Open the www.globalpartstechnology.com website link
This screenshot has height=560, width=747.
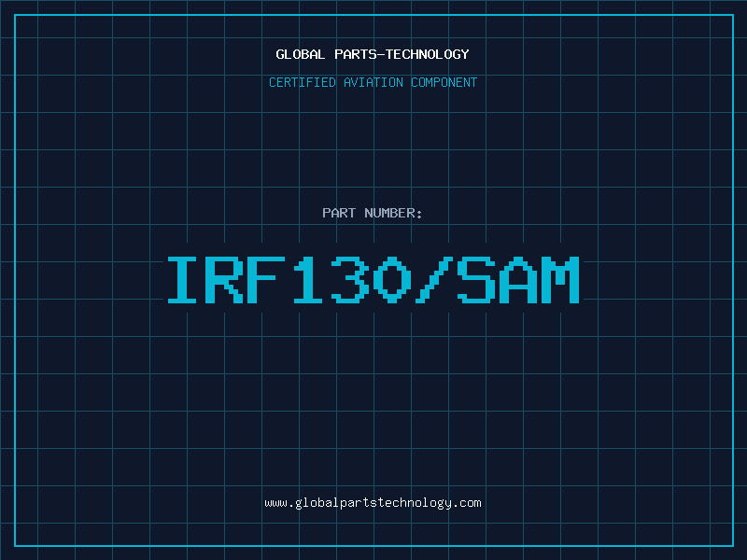click(373, 503)
